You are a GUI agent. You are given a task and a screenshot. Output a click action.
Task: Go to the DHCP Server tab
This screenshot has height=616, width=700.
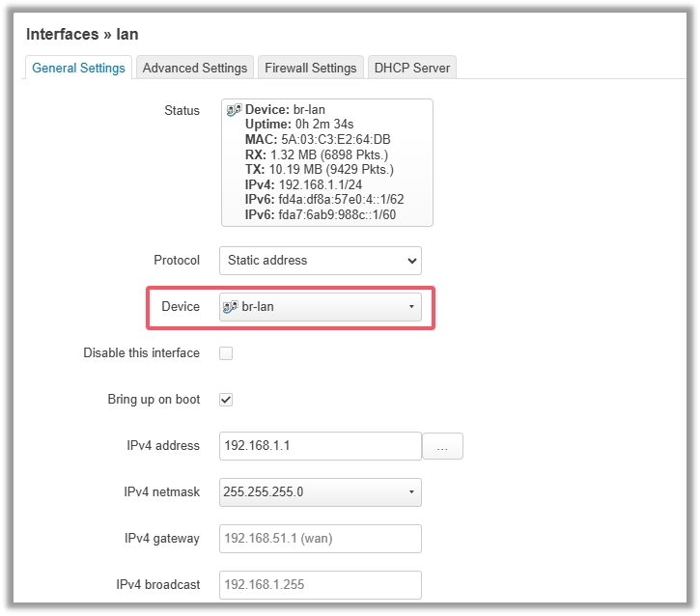pyautogui.click(x=412, y=68)
